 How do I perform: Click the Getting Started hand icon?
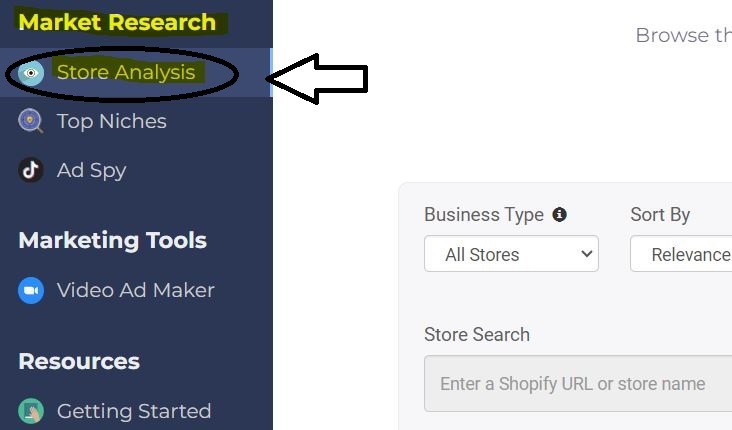(31, 411)
